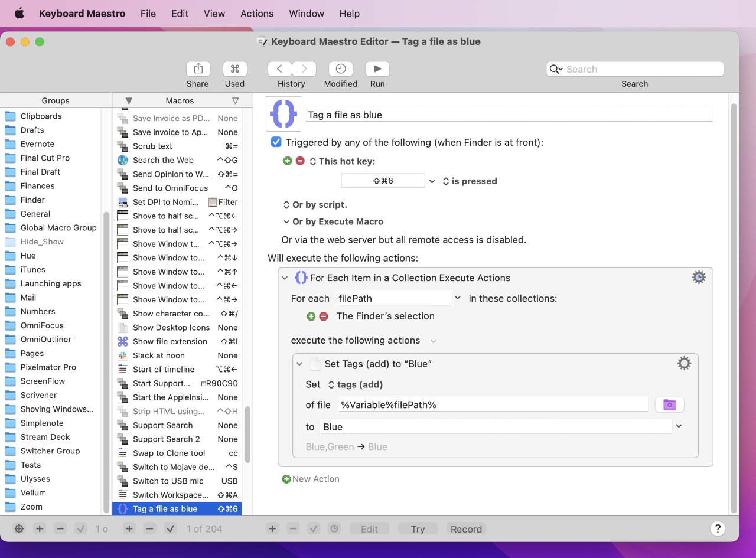Add a new macro group

40,529
